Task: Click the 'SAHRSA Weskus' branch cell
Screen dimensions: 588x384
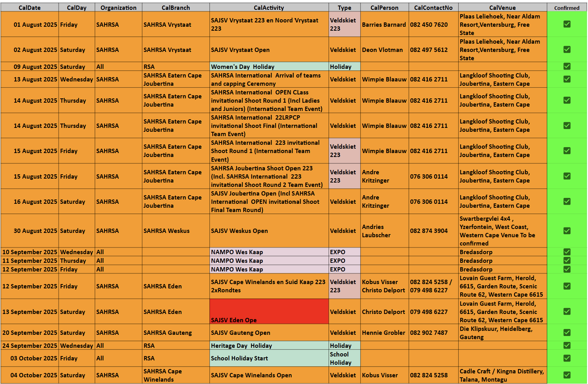Action: (176, 231)
